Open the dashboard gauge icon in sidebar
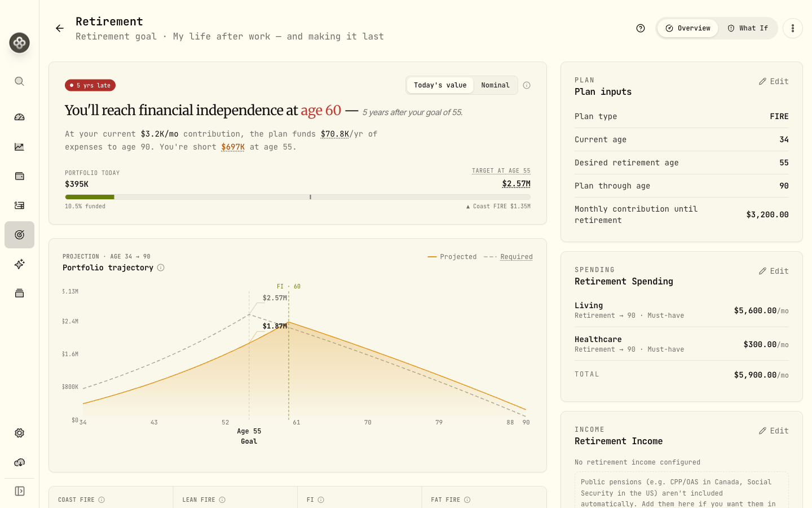The image size is (812, 508). pyautogui.click(x=19, y=117)
